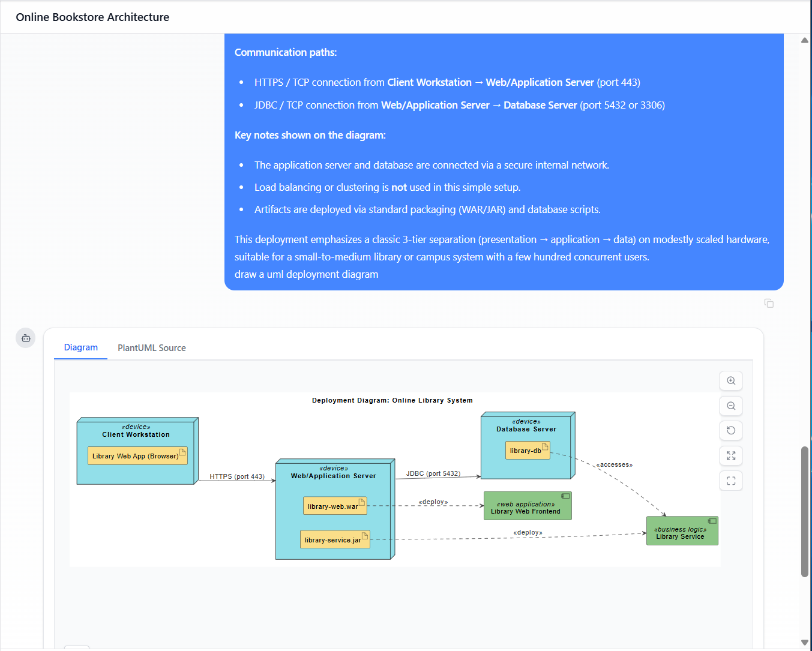Select the Diagram tab
The image size is (812, 651).
(80, 348)
